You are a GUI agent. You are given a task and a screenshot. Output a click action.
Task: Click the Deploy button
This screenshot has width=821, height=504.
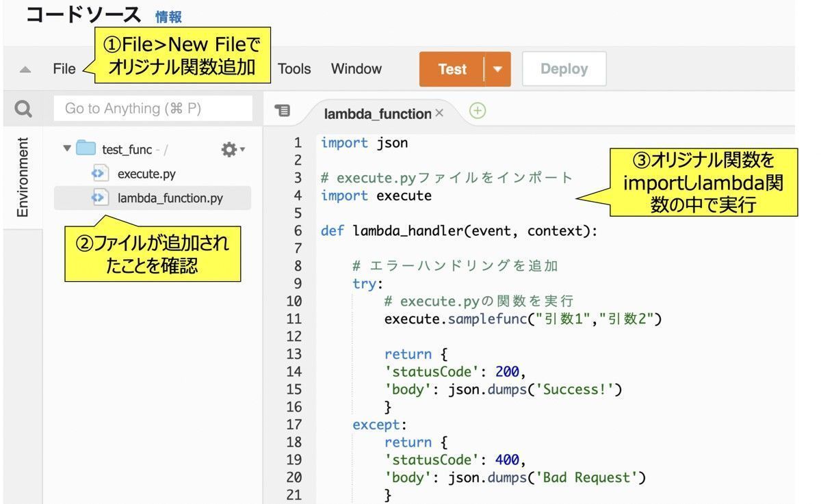[x=564, y=68]
